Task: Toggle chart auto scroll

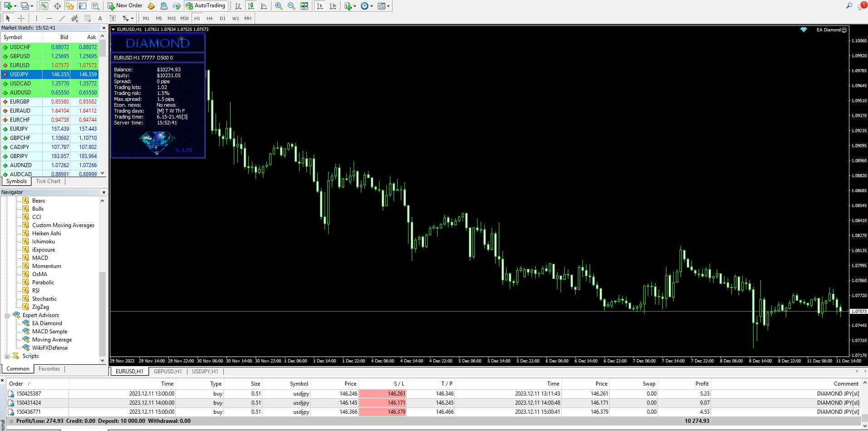Action: click(x=320, y=6)
